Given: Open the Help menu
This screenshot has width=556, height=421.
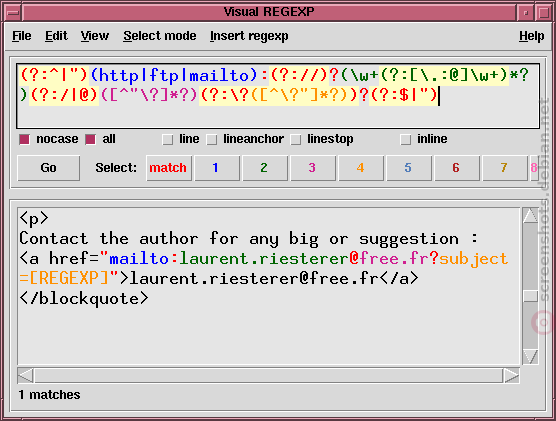Looking at the screenshot, I should tap(532, 36).
